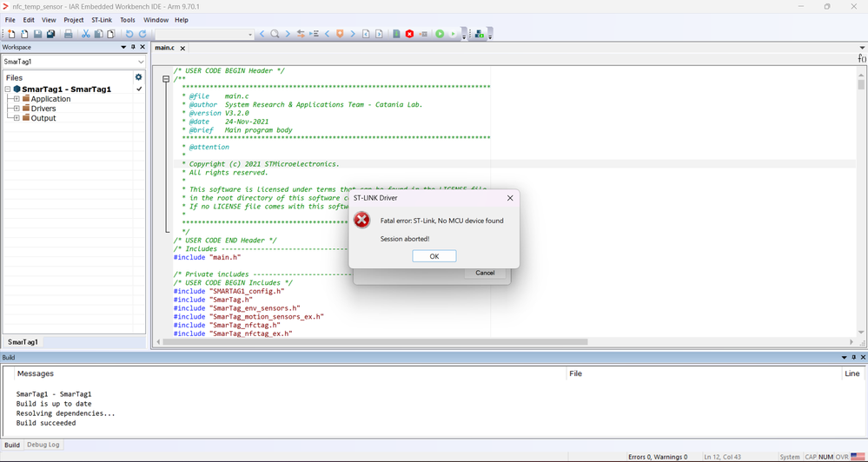868x462 pixels.
Task: Open the function list f() icon
Action: click(862, 58)
